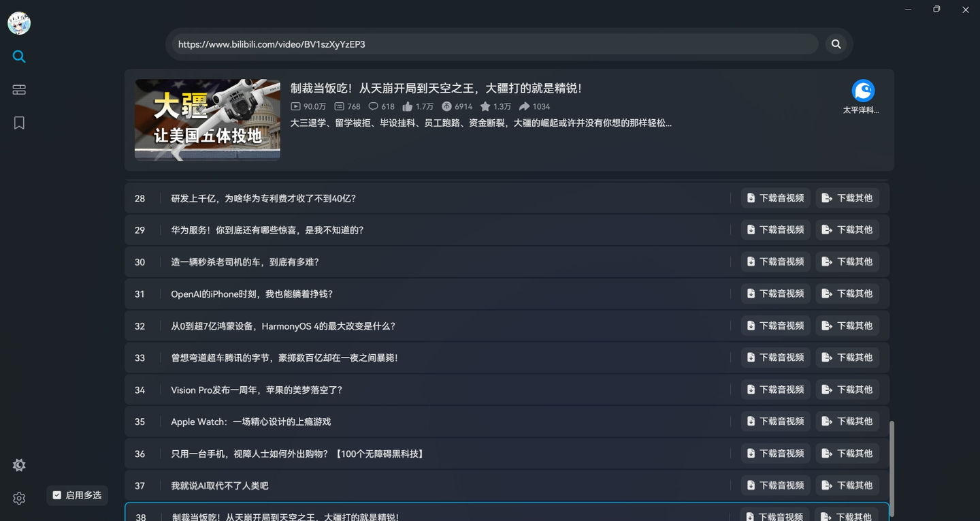Image resolution: width=980 pixels, height=521 pixels.
Task: Open app settings via bottom gear icon
Action: pyautogui.click(x=18, y=498)
